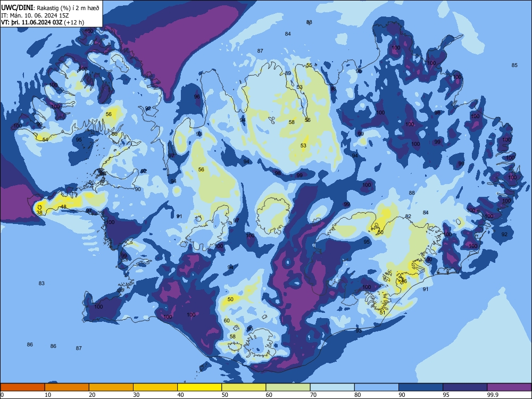
Task: Select the 10–20 orange legend color segment
Action: tap(67, 387)
